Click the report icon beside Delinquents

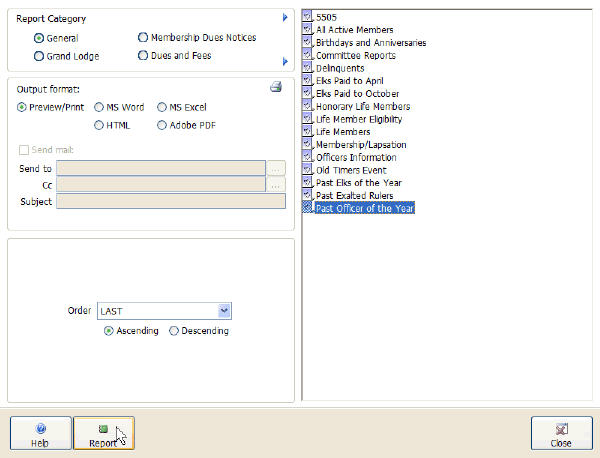coord(307,68)
